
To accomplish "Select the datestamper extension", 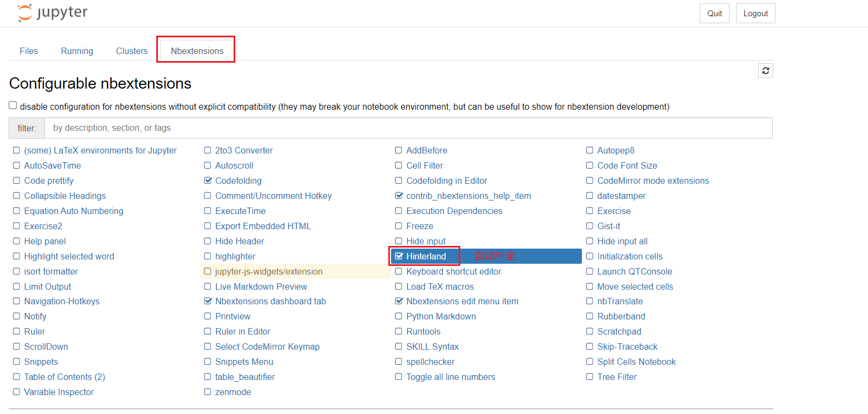I will pos(621,196).
